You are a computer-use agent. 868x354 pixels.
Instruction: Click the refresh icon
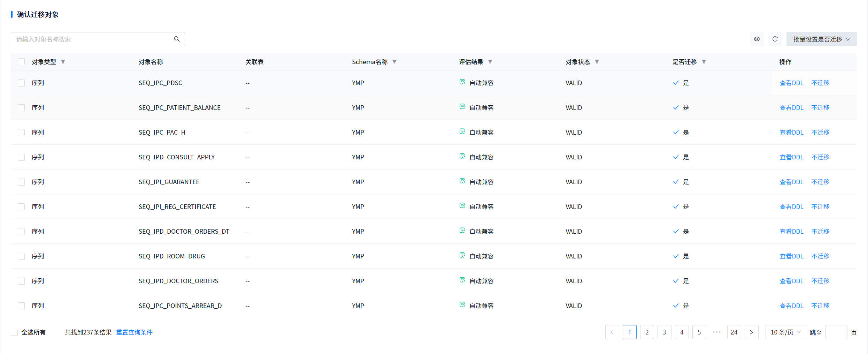(x=775, y=39)
